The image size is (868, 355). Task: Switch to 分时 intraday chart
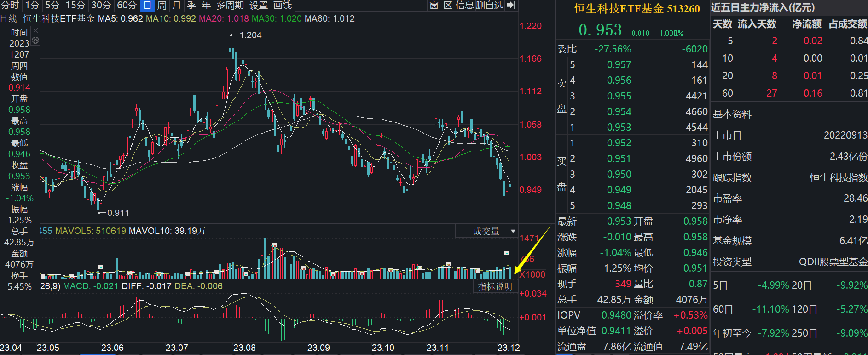(x=10, y=5)
